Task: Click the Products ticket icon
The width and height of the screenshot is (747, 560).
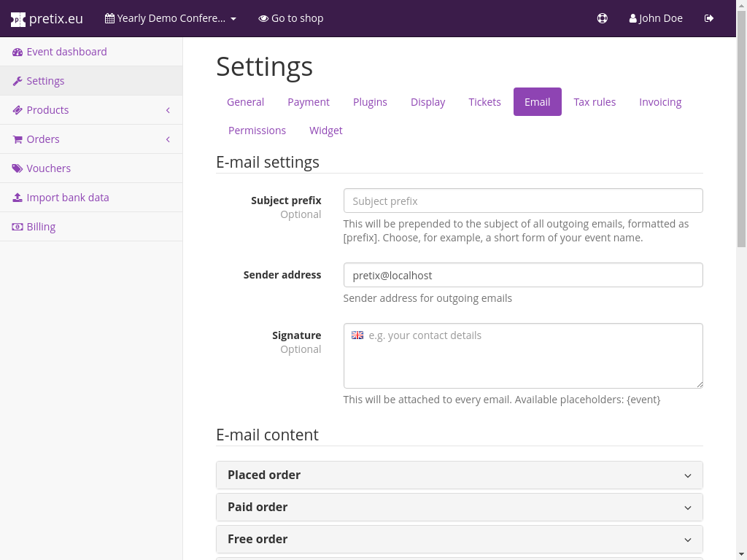Action: [x=18, y=110]
